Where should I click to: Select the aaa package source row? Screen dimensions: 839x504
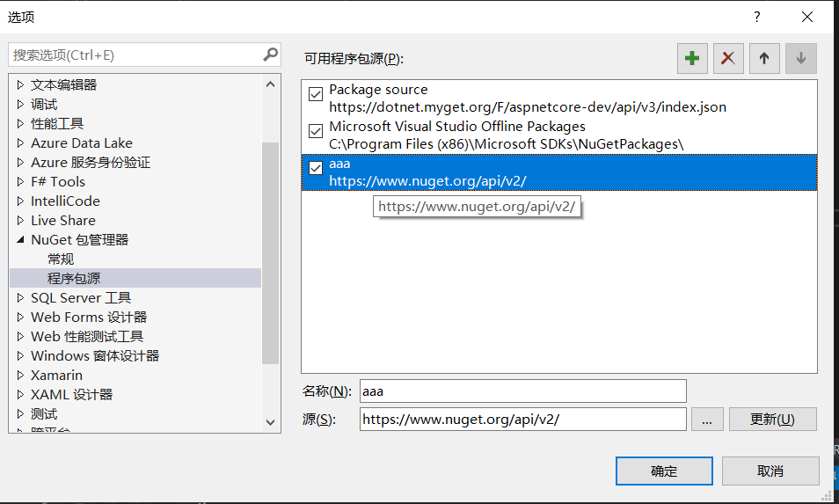pos(559,172)
